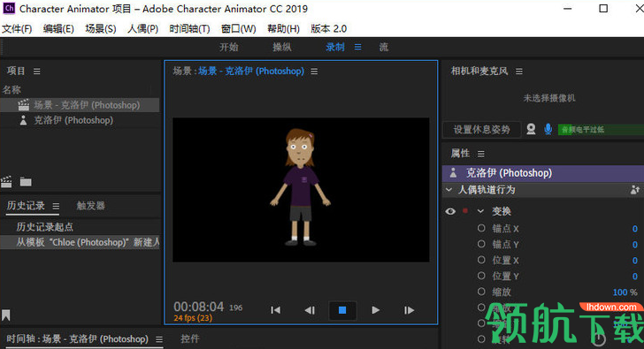Open the 文件(F) menu
The image size is (644, 349).
point(17,28)
